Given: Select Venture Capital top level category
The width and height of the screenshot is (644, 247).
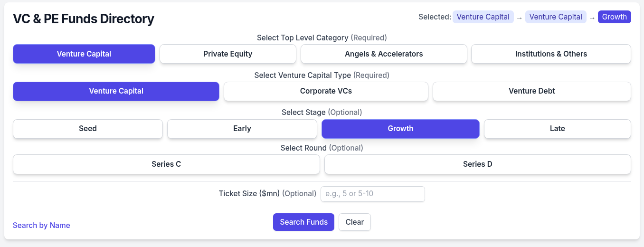Looking at the screenshot, I should click(84, 54).
